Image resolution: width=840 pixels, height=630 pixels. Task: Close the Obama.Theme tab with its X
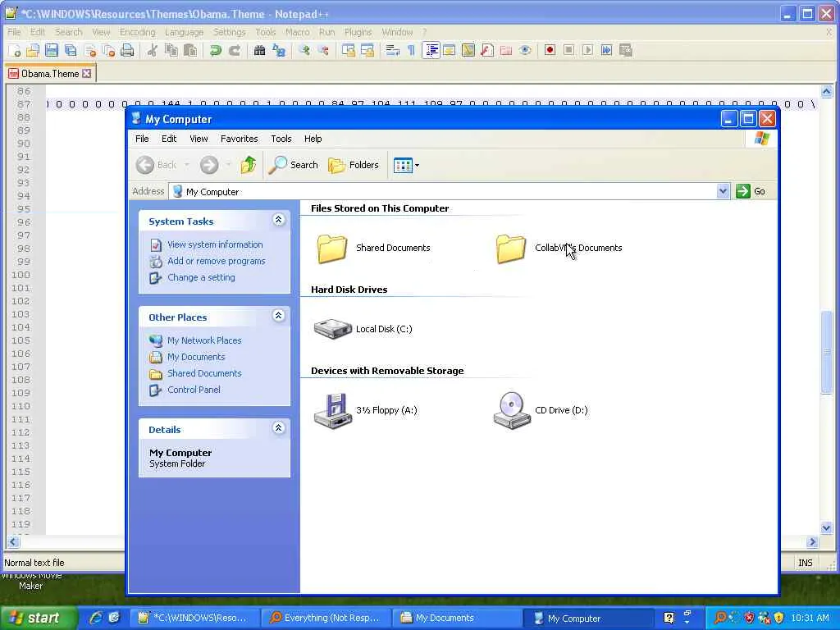tap(87, 73)
